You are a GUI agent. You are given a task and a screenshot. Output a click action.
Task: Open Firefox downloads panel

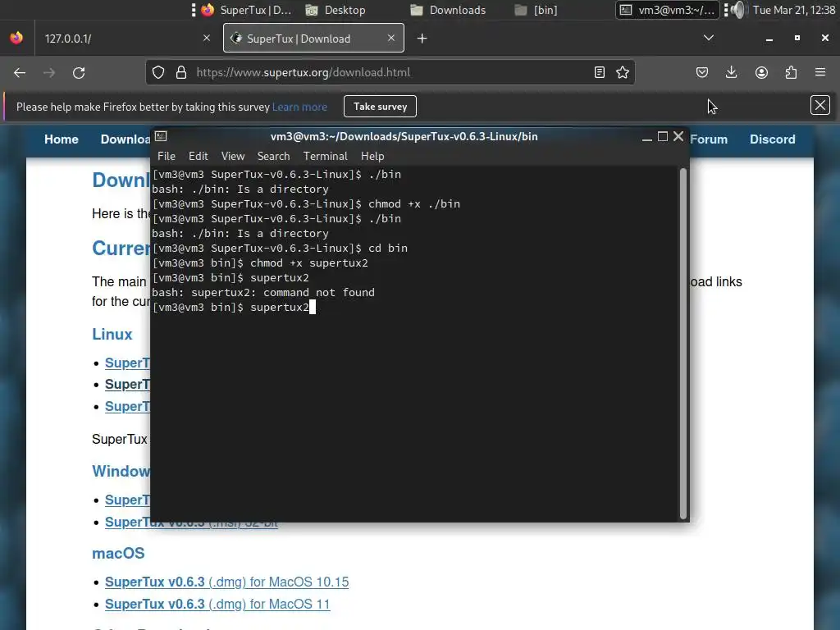731,72
